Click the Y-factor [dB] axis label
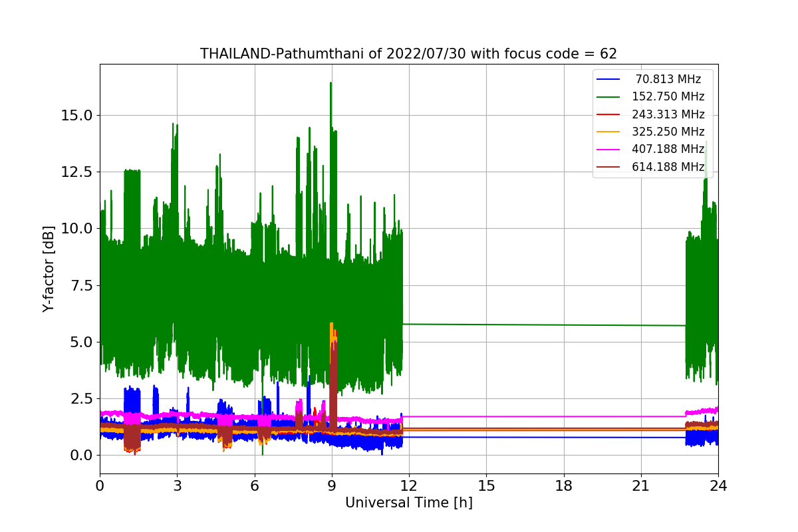 pyautogui.click(x=48, y=269)
